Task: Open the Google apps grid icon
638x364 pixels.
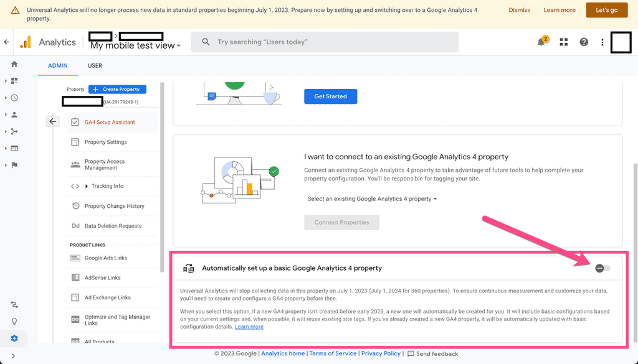Action: (564, 42)
